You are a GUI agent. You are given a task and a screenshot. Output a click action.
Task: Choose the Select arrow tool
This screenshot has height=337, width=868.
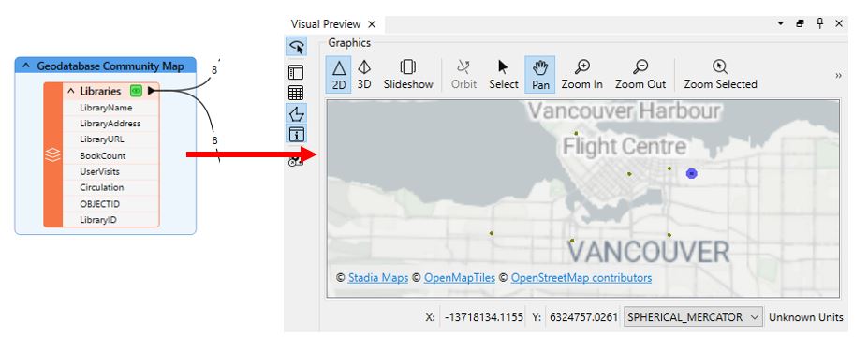tap(503, 74)
